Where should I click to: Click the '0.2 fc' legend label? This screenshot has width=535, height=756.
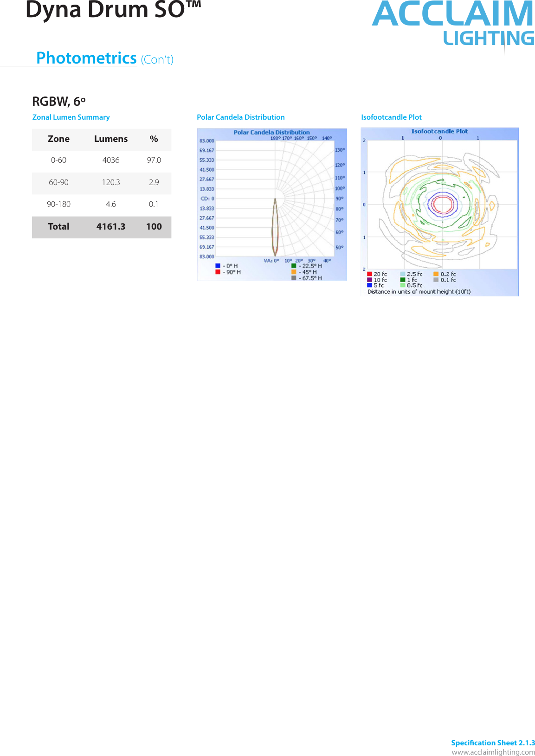click(x=448, y=275)
